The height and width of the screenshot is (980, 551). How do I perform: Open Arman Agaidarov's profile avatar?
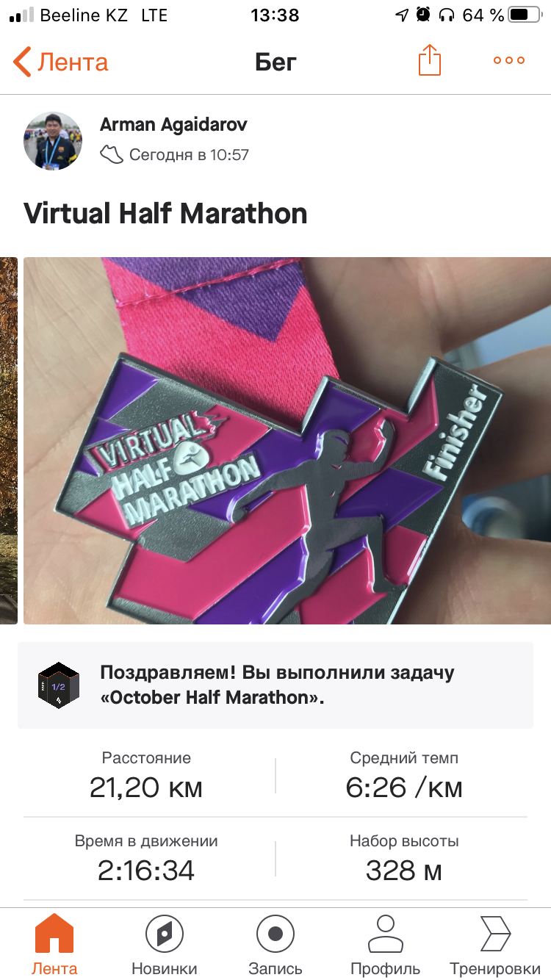[53, 141]
